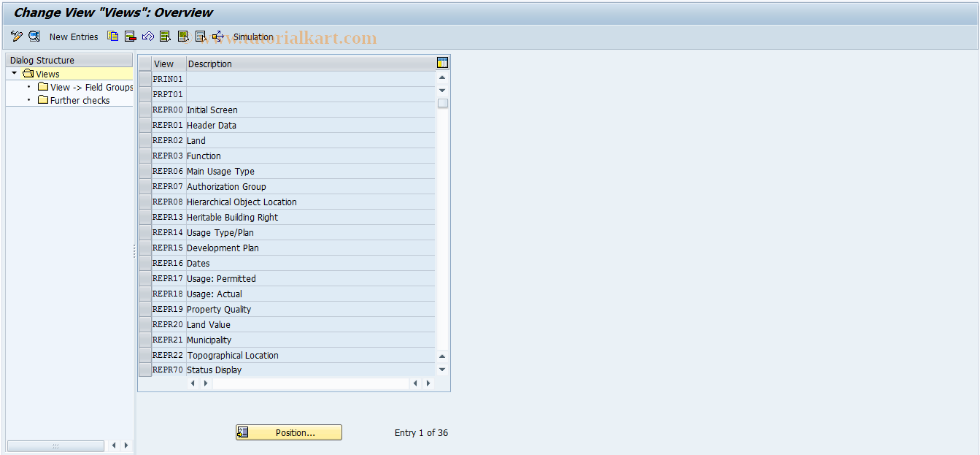
Task: Click the empty description field of PRPT01
Action: 311,94
